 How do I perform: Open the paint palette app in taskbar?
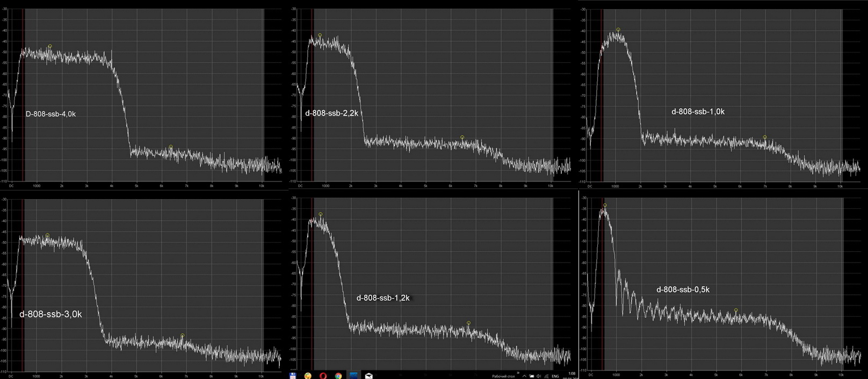pos(308,376)
